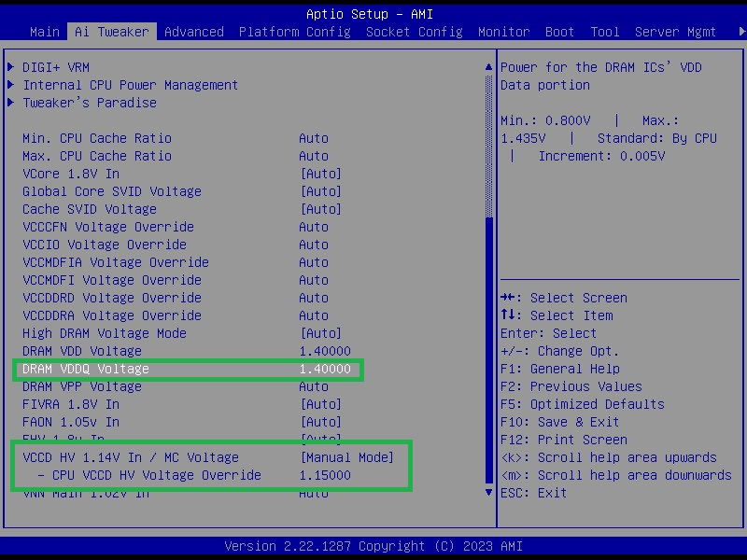Screen dimensions: 747x560
Task: Select DRAM VPP Voltage Auto value
Action: tap(314, 386)
